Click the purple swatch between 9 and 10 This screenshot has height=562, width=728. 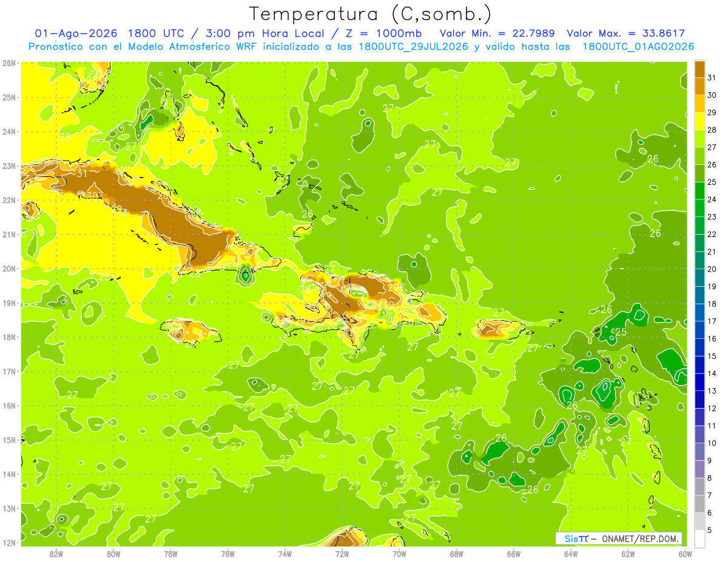pos(700,452)
